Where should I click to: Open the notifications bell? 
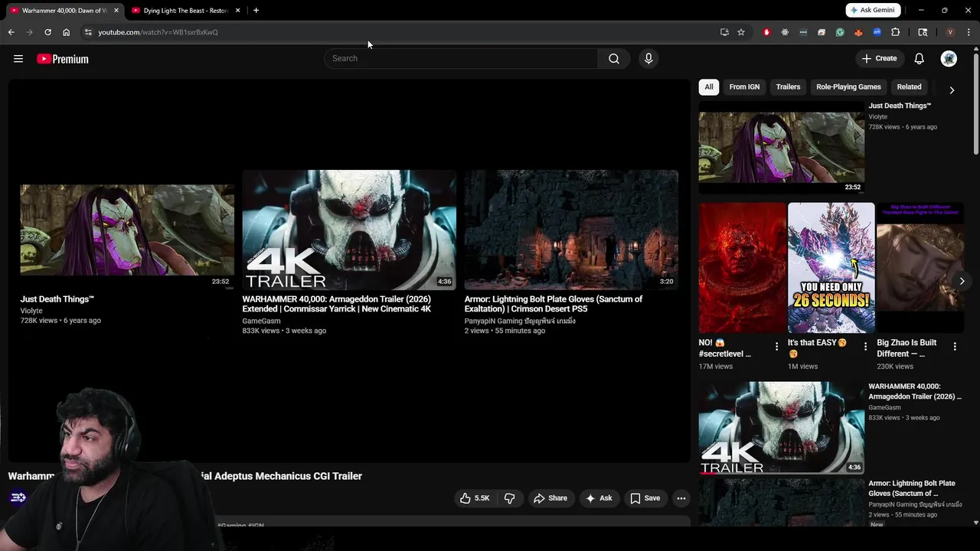click(919, 59)
